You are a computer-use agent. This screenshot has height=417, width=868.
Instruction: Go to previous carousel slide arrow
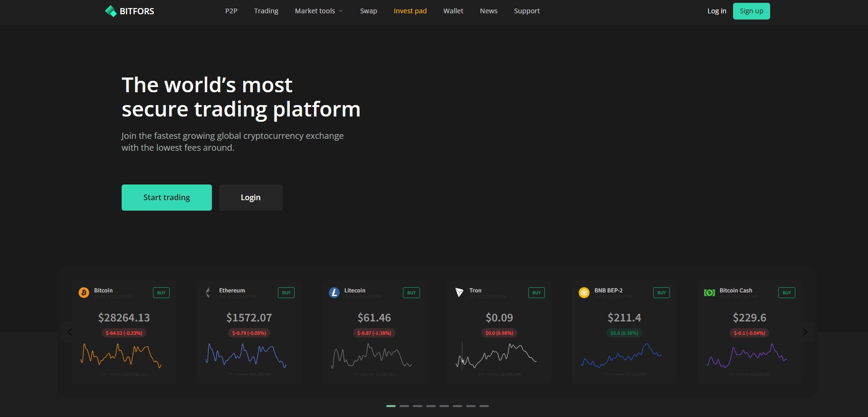pos(70,332)
